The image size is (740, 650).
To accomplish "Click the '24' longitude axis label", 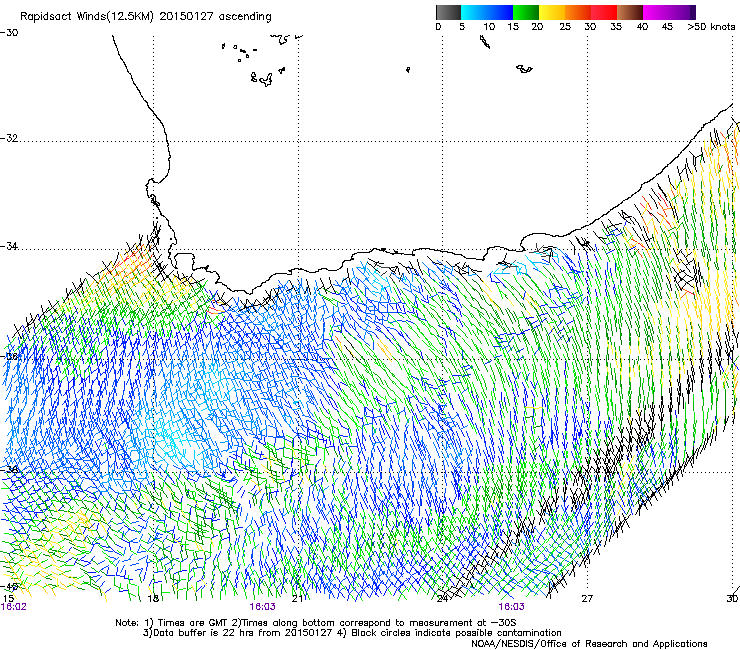I will 442,599.
